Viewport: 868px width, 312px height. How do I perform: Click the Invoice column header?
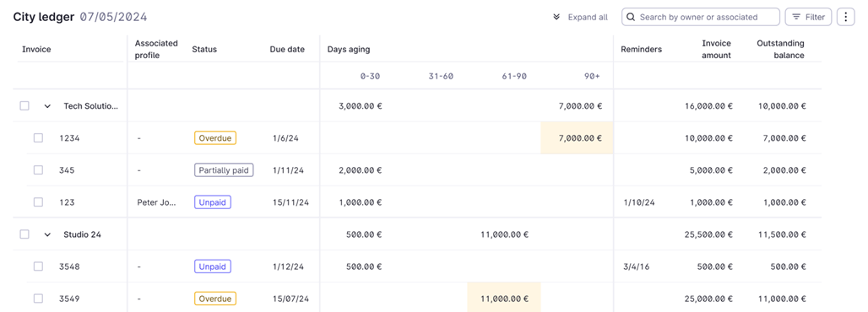(36, 49)
